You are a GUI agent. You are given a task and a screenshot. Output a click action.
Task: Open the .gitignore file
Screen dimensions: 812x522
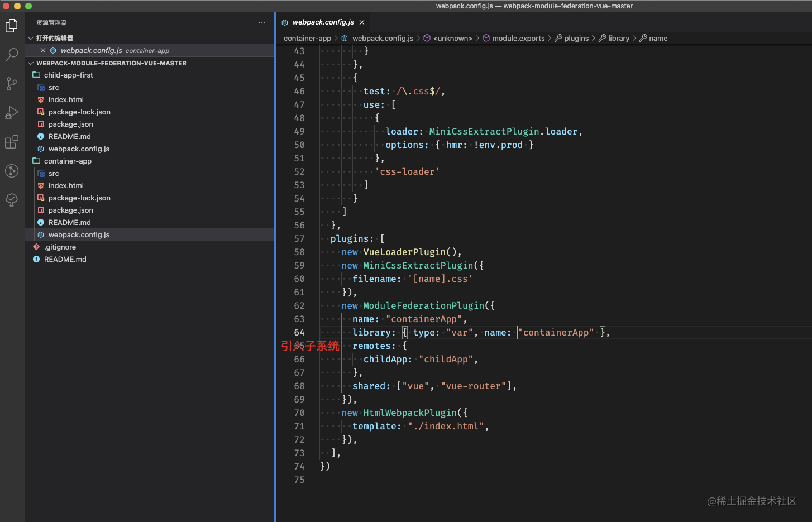(x=150, y=247)
